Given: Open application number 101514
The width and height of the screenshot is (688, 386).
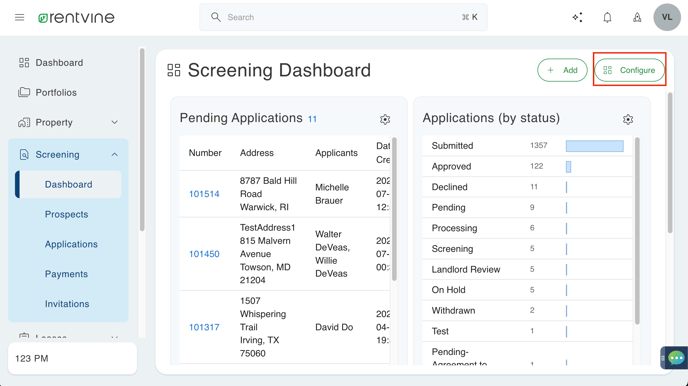Looking at the screenshot, I should pyautogui.click(x=204, y=194).
